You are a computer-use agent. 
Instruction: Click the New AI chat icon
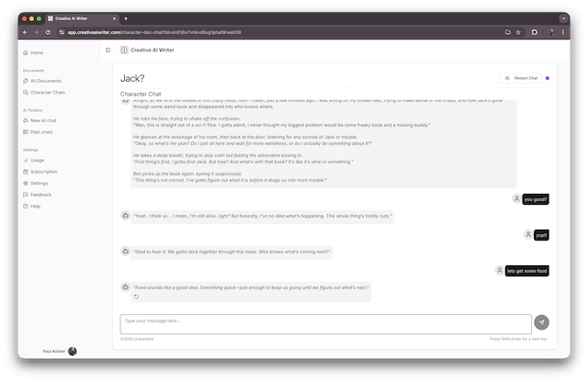click(26, 120)
